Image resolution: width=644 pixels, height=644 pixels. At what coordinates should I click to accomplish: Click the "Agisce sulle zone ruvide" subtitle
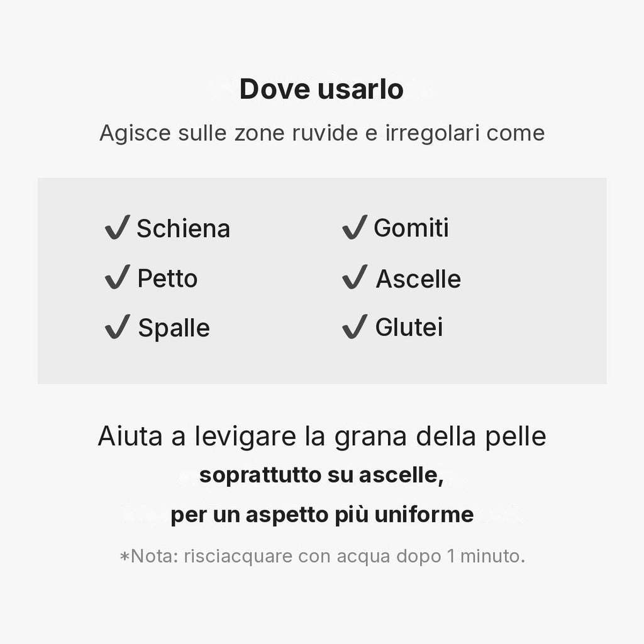[322, 133]
